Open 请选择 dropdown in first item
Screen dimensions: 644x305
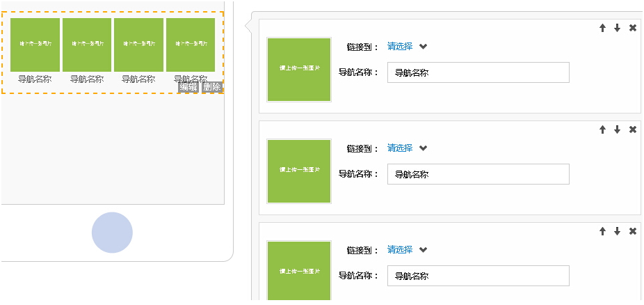[407, 47]
